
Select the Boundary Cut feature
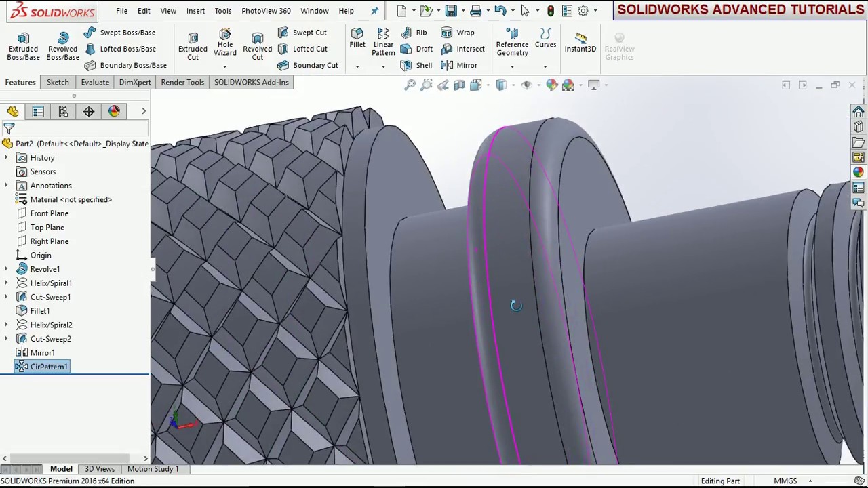(308, 65)
